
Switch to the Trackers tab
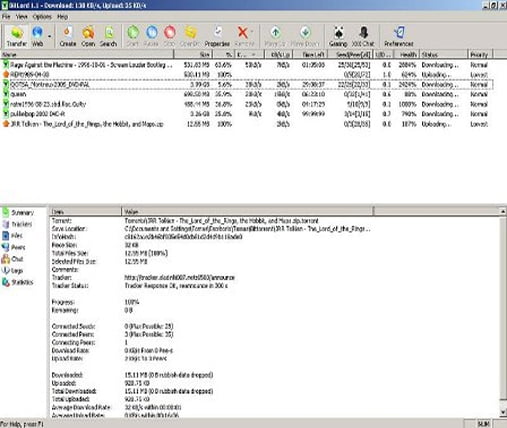pyautogui.click(x=17, y=224)
